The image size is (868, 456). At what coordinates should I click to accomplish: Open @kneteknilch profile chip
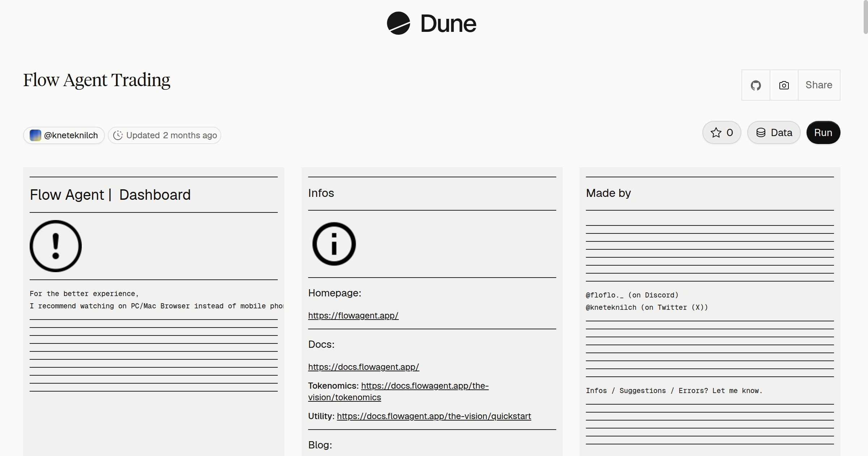coord(64,135)
